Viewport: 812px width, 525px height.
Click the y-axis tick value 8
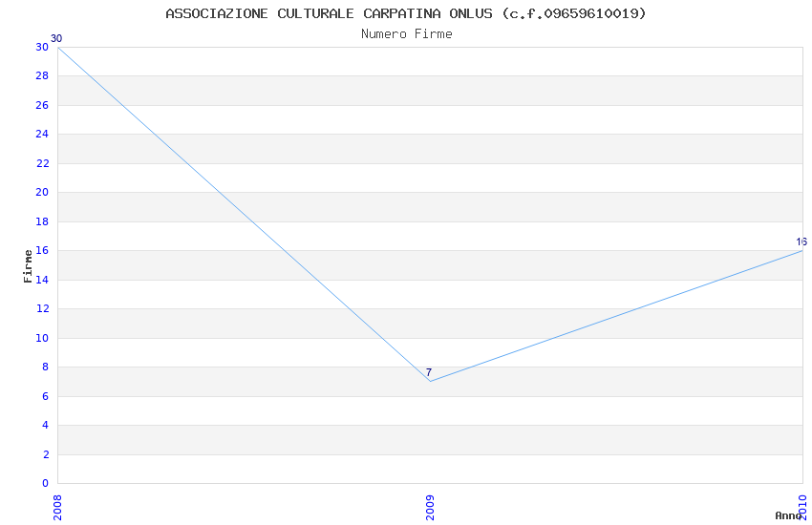(x=46, y=367)
